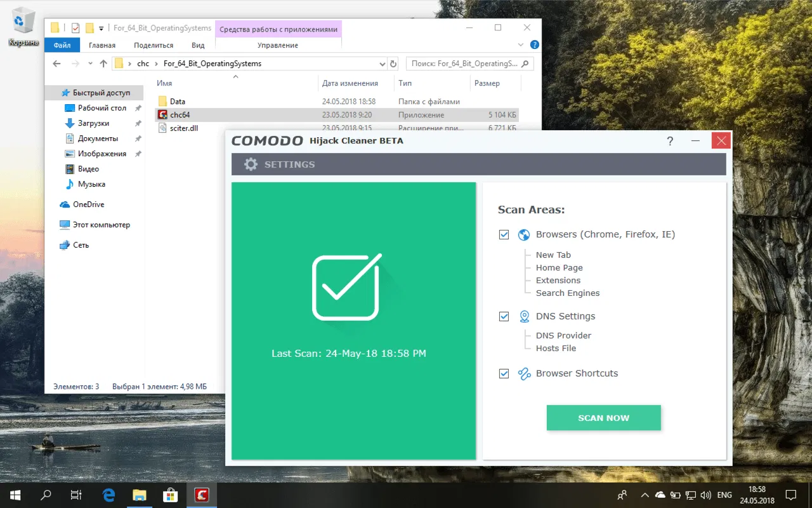Switch to the Поделиться ribbon tab
This screenshot has width=812, height=508.
(x=154, y=45)
